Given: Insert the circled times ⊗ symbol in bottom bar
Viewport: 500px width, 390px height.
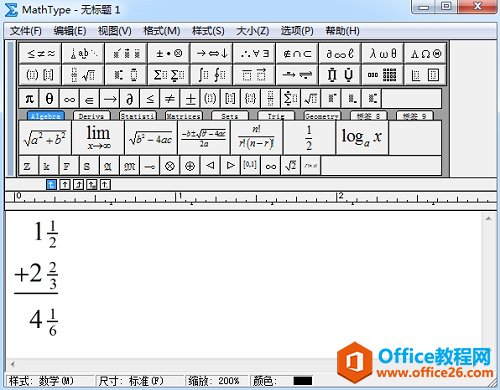Looking at the screenshot, I should (170, 166).
